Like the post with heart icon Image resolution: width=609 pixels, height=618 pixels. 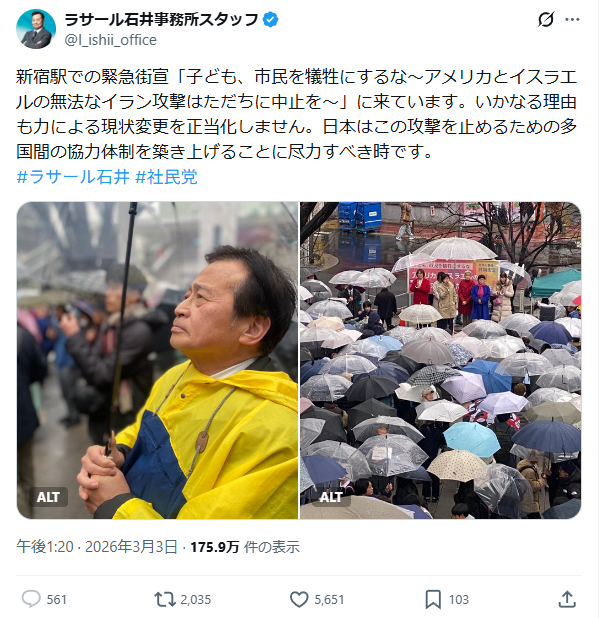coord(299,599)
